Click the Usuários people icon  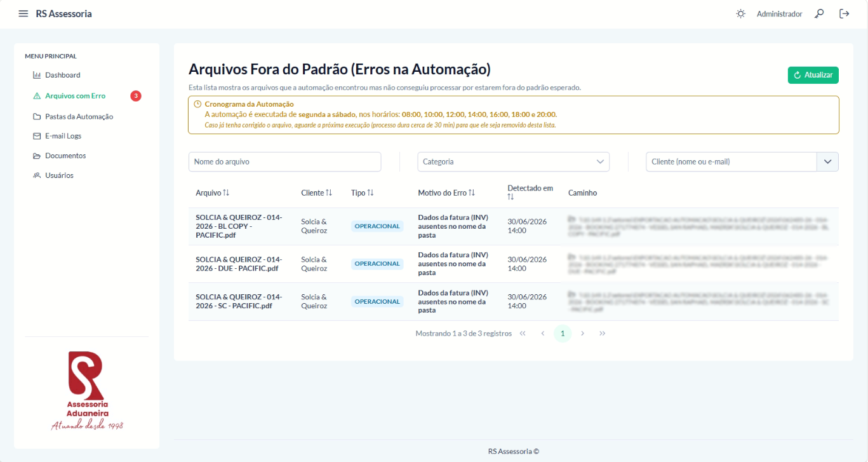coord(37,175)
